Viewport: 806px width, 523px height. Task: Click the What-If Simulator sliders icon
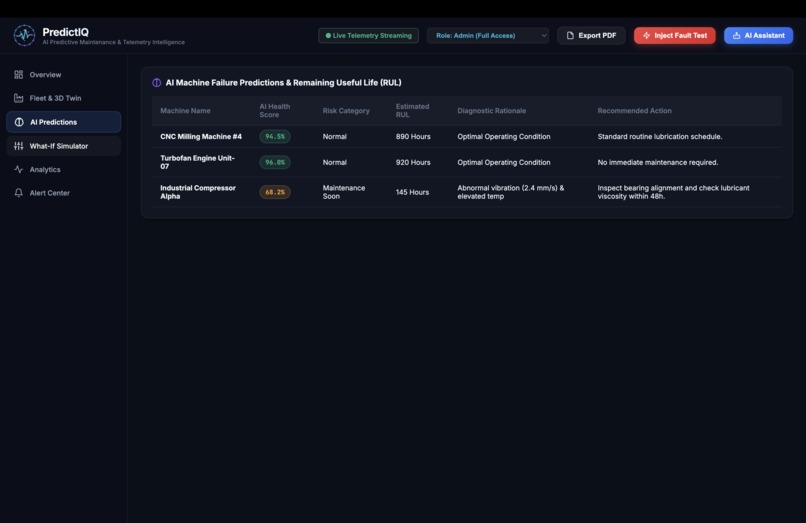[x=19, y=146]
